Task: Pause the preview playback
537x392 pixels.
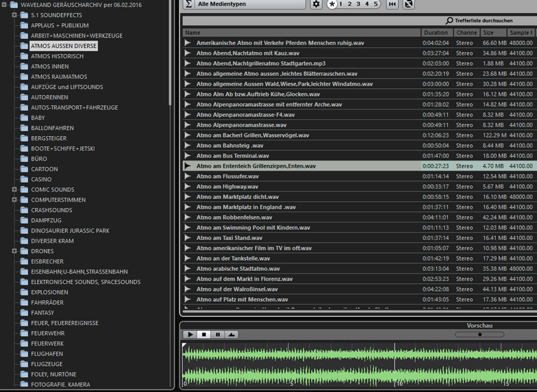Action: tap(217, 335)
